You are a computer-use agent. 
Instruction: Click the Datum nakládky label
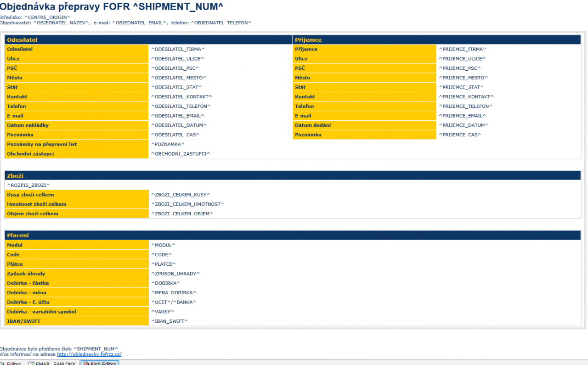28,125
